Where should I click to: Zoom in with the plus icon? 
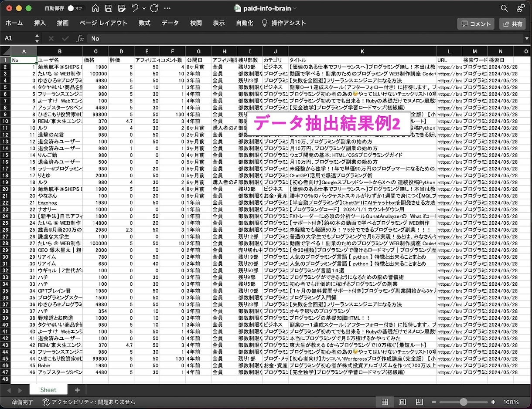[493, 402]
